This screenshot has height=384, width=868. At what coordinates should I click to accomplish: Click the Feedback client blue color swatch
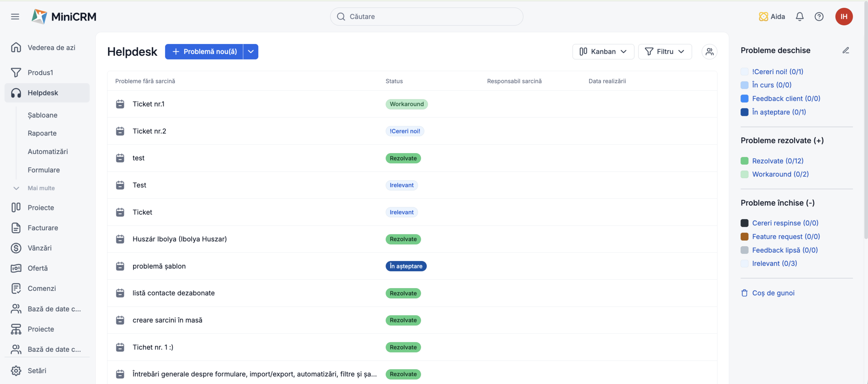(744, 99)
